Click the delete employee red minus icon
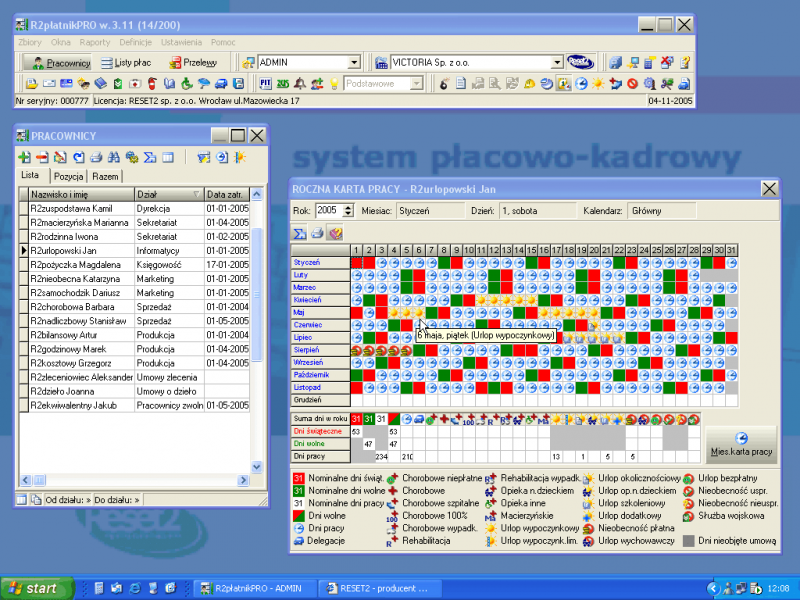 [42, 157]
